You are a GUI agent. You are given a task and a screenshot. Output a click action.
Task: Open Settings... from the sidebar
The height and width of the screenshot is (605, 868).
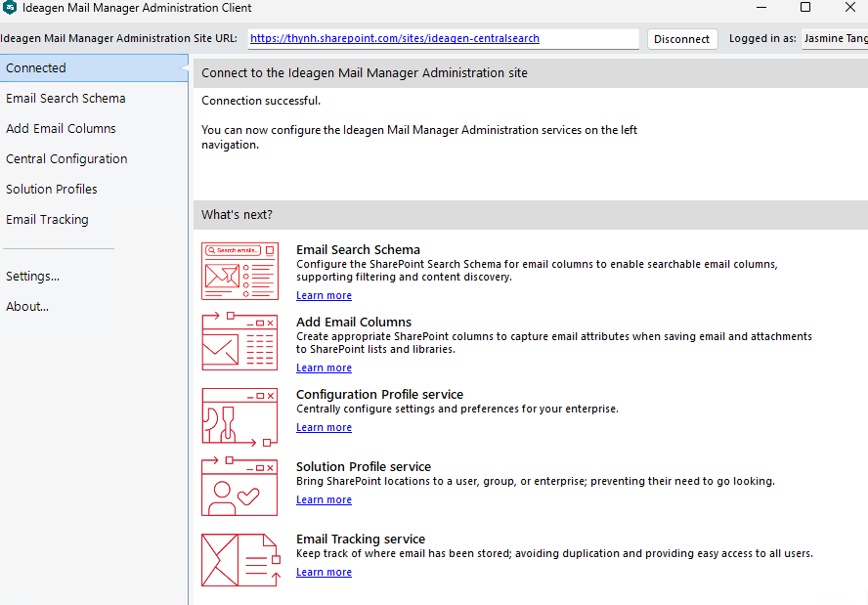[32, 277]
